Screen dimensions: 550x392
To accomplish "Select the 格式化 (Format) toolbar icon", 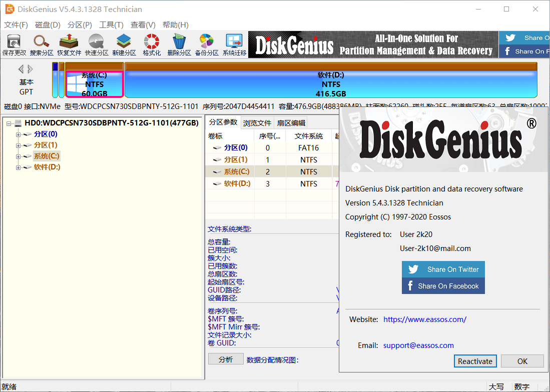I will 151,44.
